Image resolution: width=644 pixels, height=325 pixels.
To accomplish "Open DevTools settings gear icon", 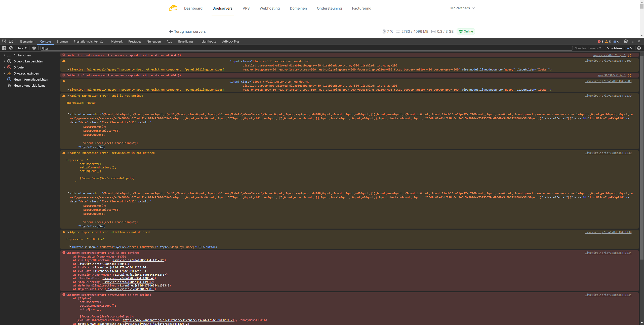I will 626,42.
